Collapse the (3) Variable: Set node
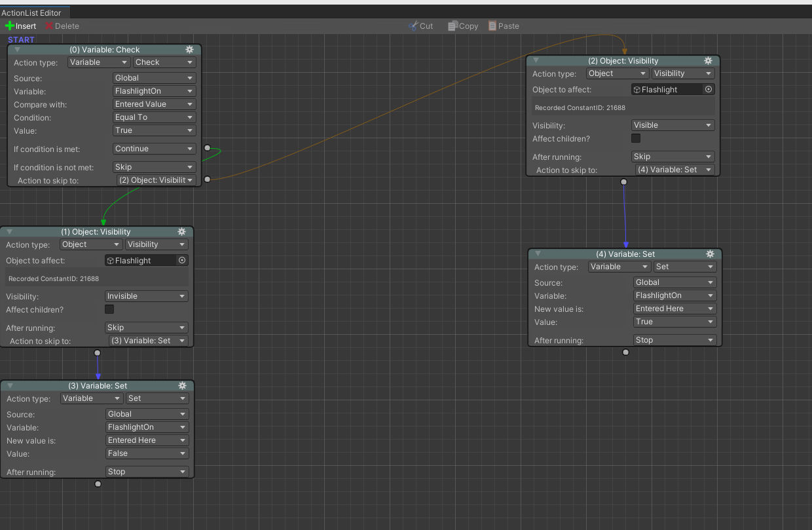 pos(10,386)
